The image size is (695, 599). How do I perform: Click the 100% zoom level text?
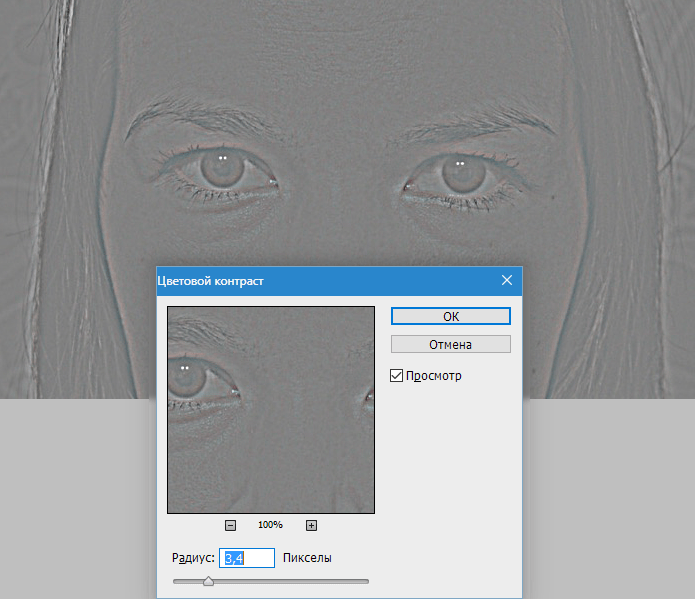(x=270, y=525)
